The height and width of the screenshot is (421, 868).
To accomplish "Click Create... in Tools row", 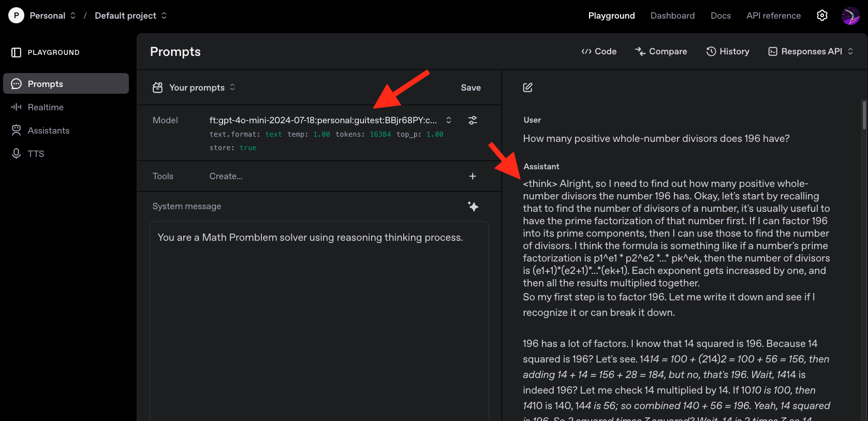I will tap(226, 176).
